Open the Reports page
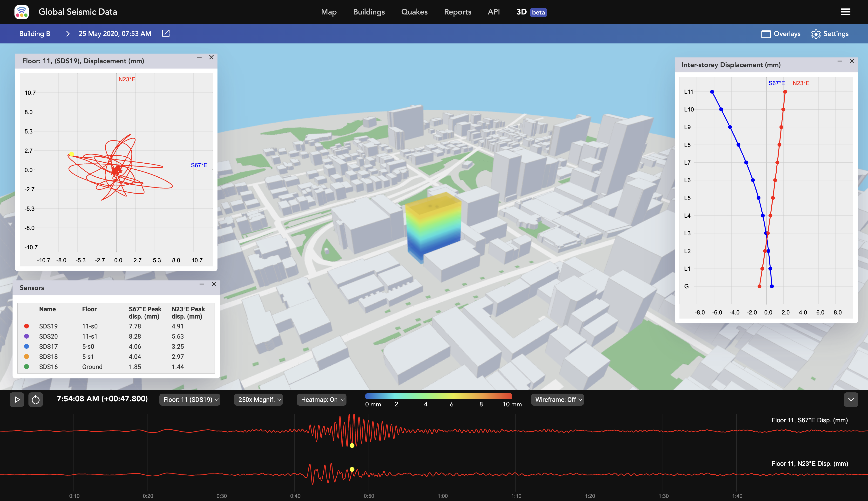 (457, 12)
